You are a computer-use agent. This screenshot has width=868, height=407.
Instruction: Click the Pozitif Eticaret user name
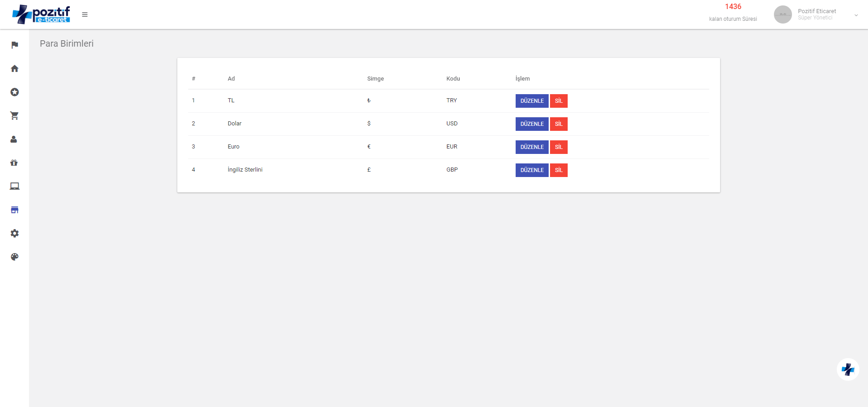pos(816,11)
